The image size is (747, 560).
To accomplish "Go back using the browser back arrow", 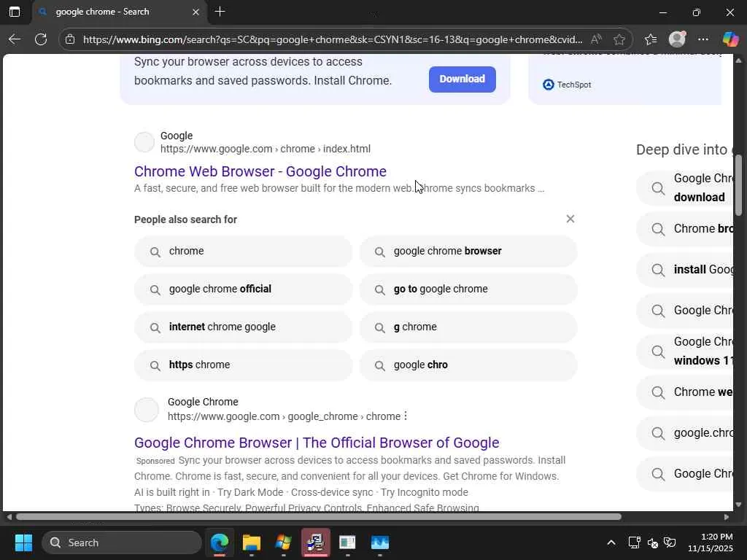I will (15, 39).
